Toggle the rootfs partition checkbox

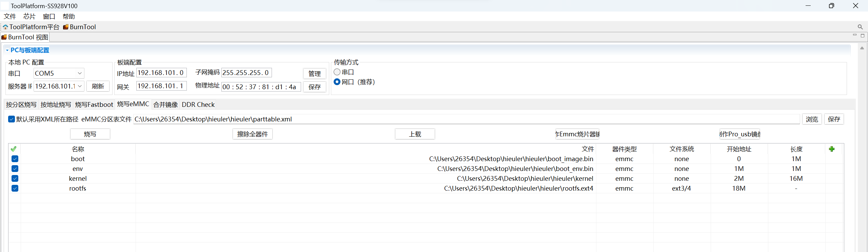coord(15,188)
